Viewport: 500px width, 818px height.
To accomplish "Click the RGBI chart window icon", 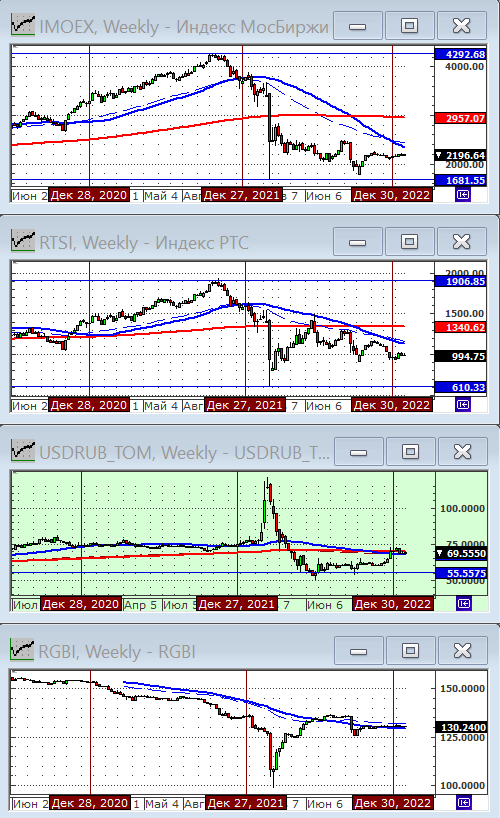I will [22, 650].
